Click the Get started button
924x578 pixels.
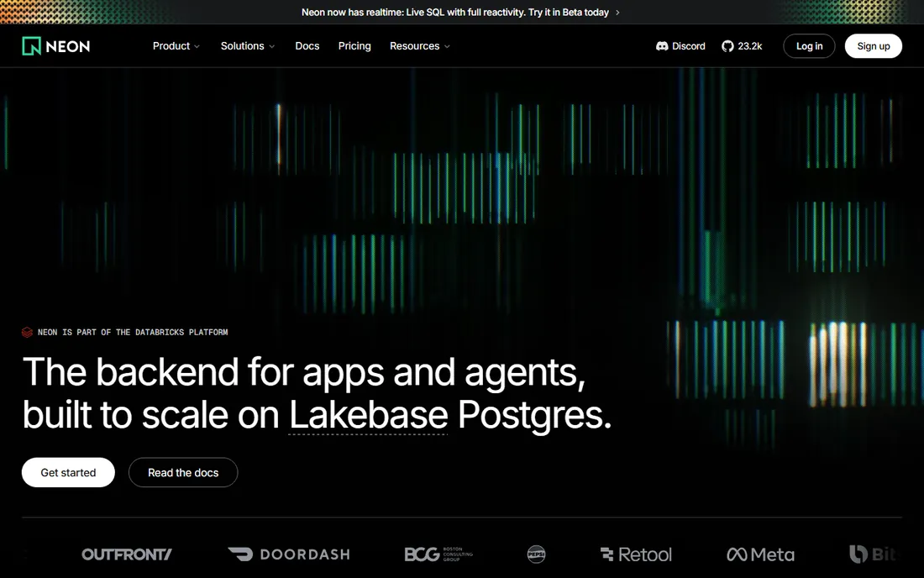point(68,472)
